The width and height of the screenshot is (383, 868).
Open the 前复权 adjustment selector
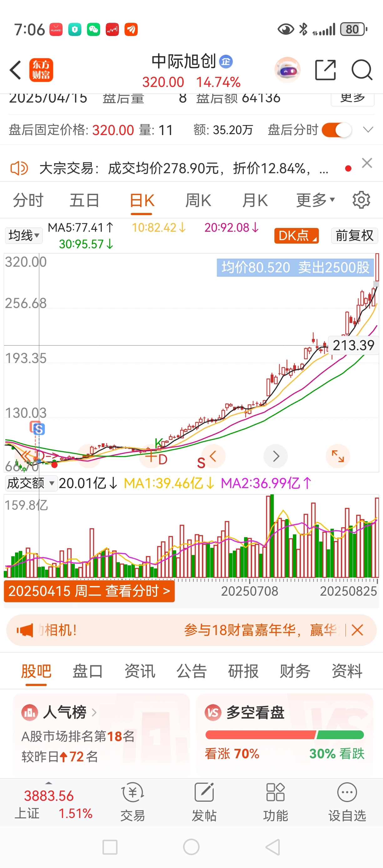[x=354, y=235]
